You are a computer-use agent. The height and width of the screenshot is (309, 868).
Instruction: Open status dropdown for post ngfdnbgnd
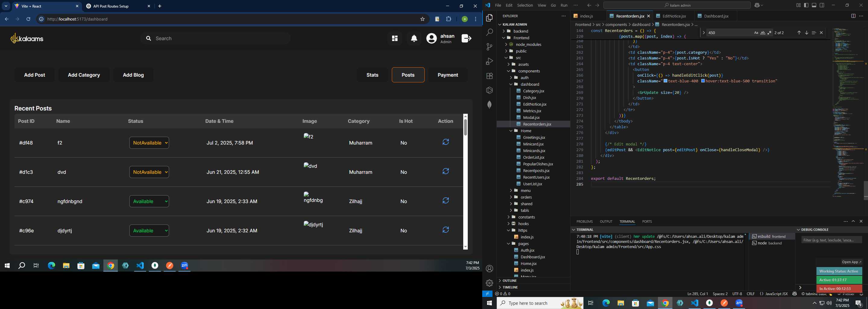tap(149, 201)
